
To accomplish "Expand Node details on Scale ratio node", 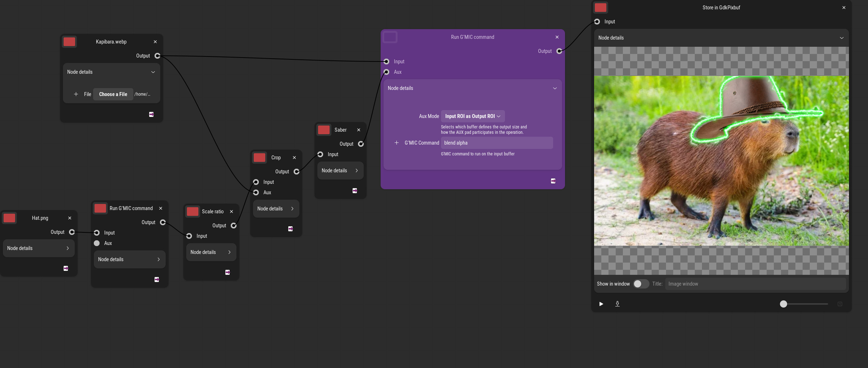I will (211, 252).
